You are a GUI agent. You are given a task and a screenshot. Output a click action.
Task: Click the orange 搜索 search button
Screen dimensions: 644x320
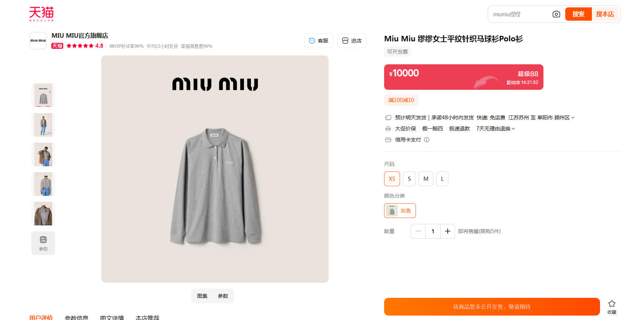578,14
